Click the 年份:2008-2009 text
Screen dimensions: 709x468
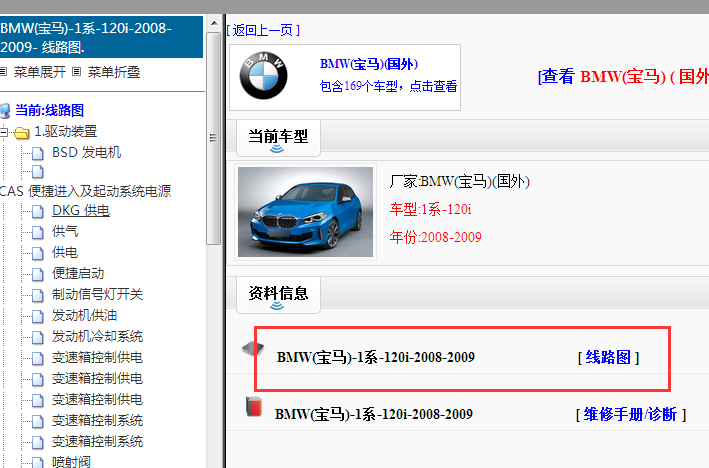pos(435,237)
